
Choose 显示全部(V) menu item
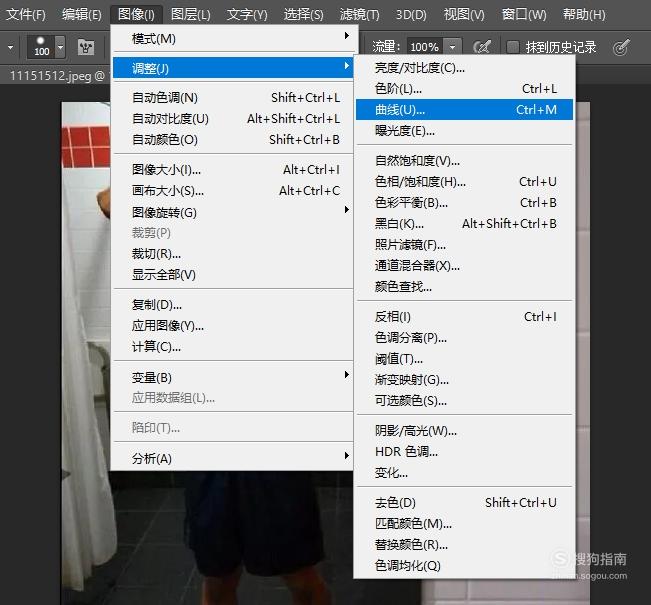233,274
